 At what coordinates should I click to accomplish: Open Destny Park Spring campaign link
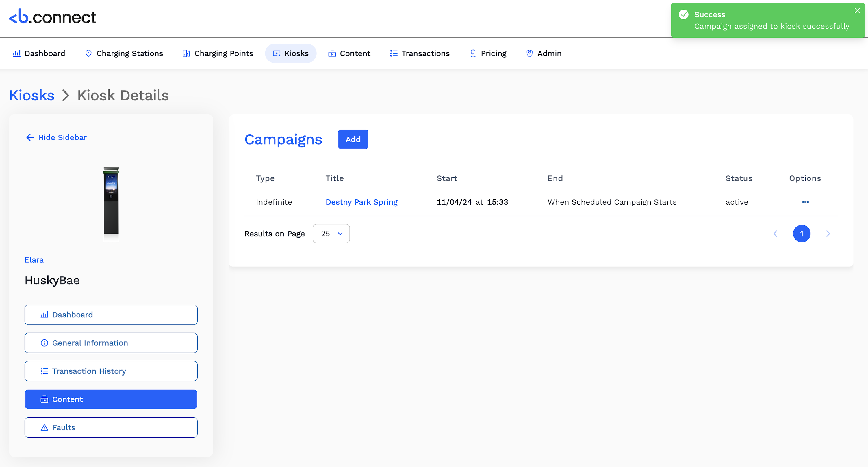(361, 202)
